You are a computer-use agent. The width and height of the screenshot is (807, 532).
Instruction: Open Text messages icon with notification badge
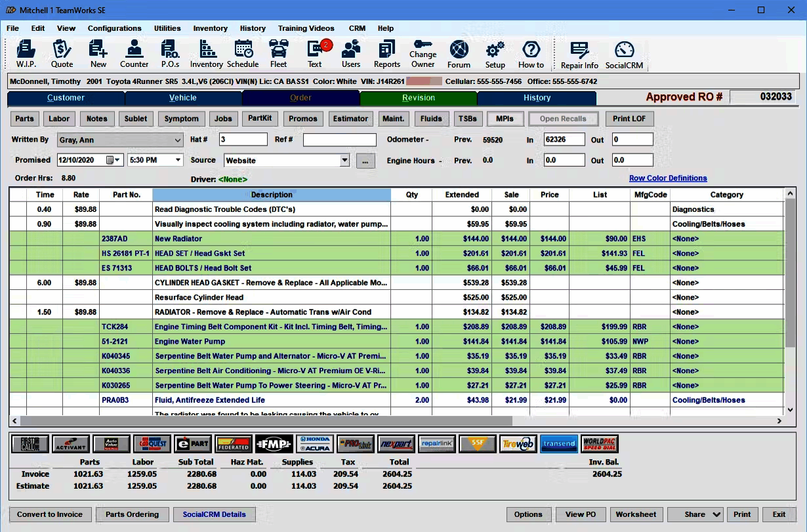click(316, 53)
